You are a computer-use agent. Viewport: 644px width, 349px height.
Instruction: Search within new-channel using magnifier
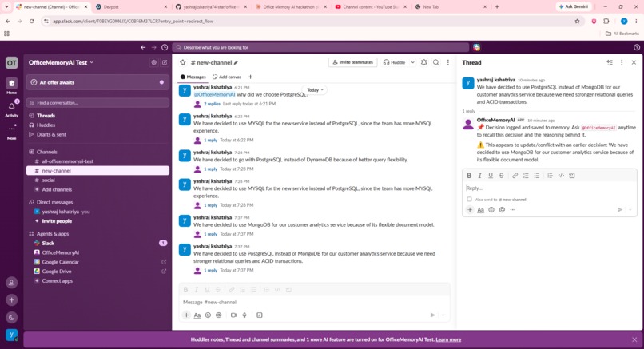pyautogui.click(x=435, y=62)
